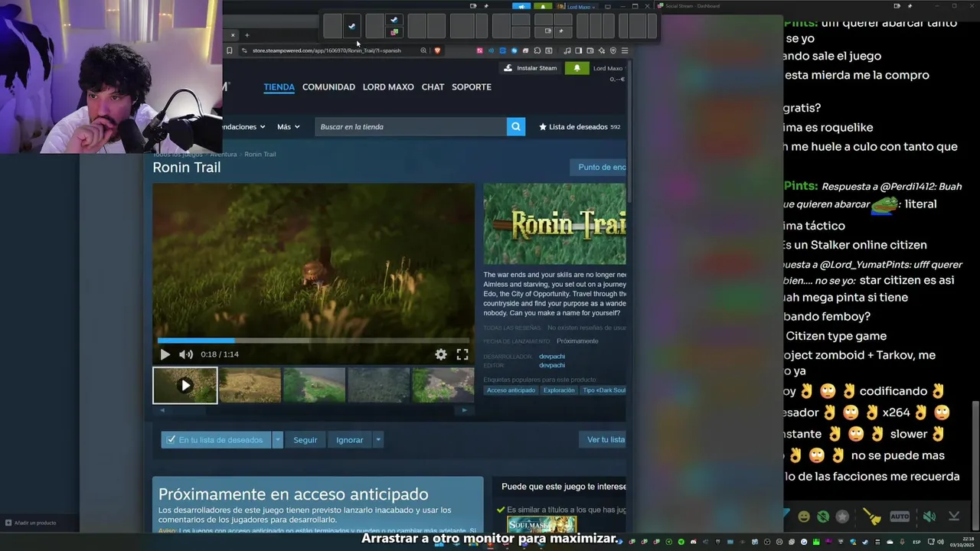Click browser address bar URL
This screenshot has width=980, height=551.
coord(327,51)
